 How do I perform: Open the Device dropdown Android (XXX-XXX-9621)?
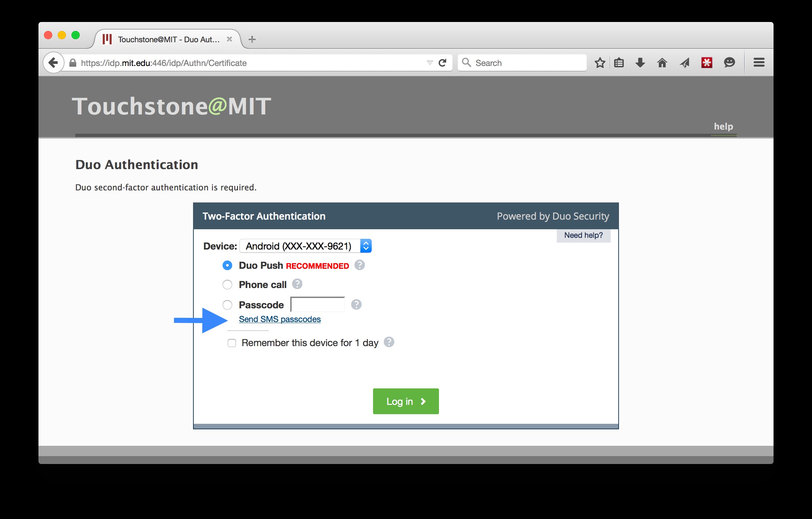coord(306,246)
